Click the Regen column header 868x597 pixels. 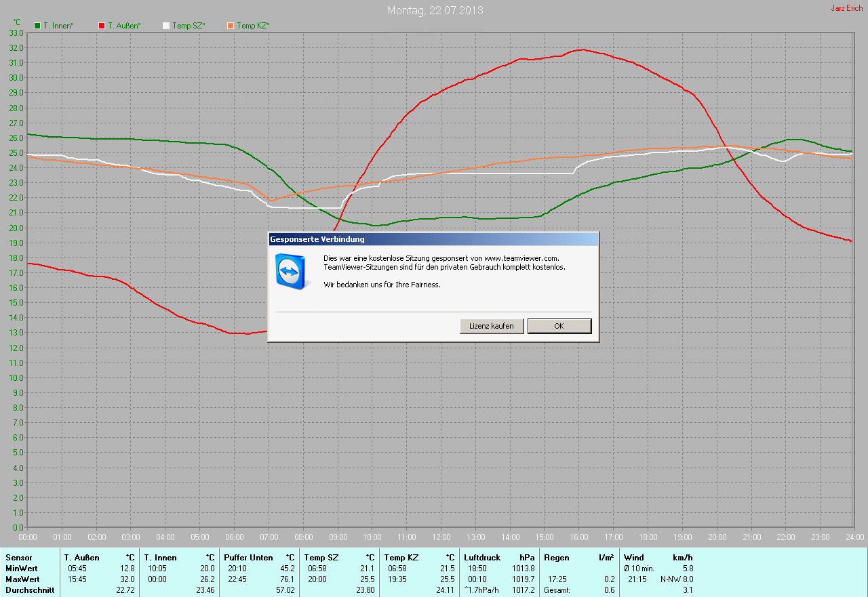coord(557,558)
